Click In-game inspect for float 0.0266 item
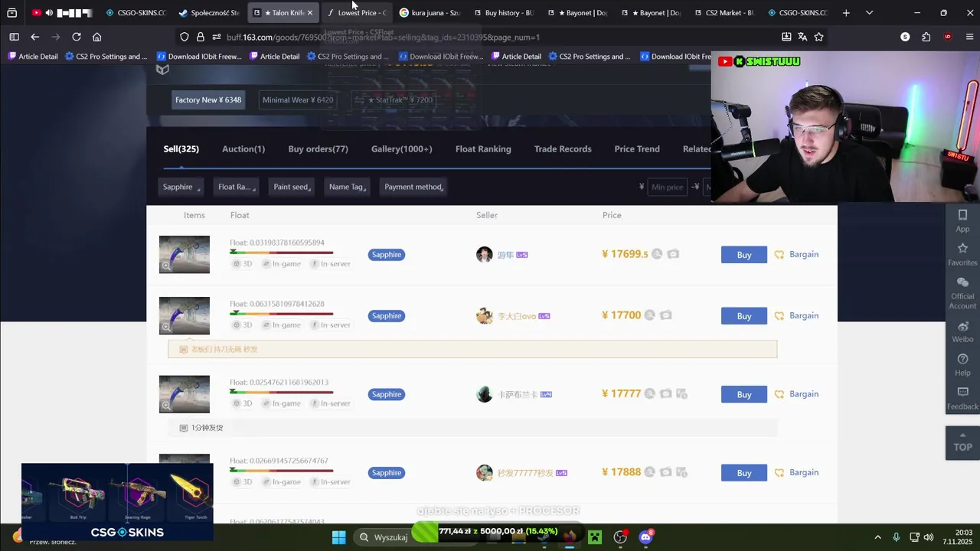980x551 pixels. [281, 482]
